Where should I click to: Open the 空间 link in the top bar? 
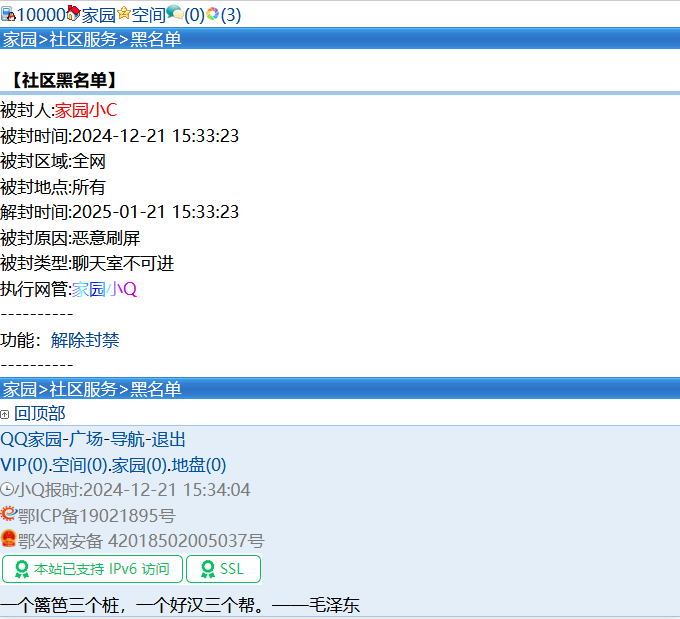coord(148,14)
